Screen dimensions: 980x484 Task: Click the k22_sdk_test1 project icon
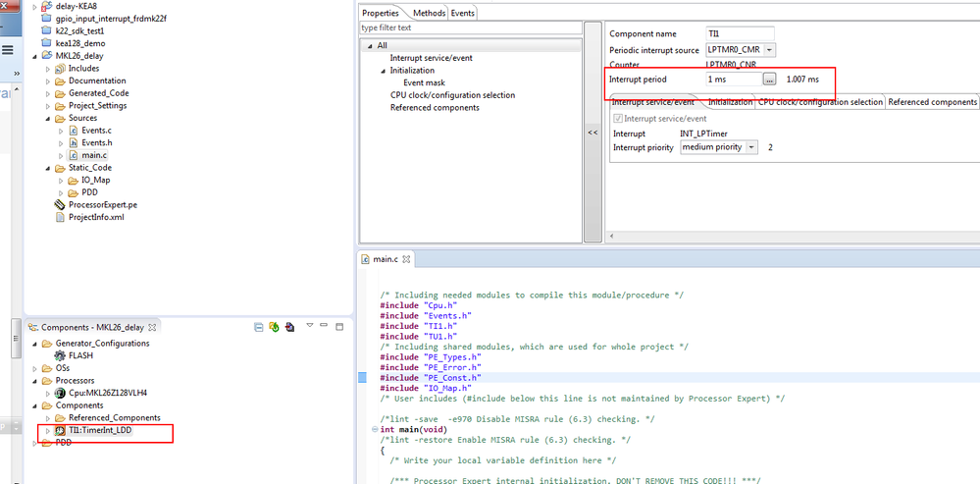[46, 30]
